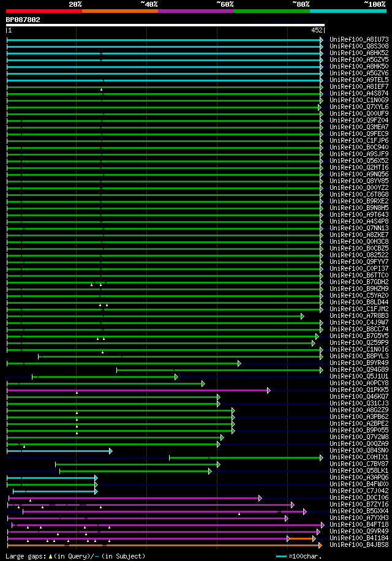This screenshot has width=392, height=561.
Task: Click the cyan ~100% identity legend segment
Action: point(348,11)
